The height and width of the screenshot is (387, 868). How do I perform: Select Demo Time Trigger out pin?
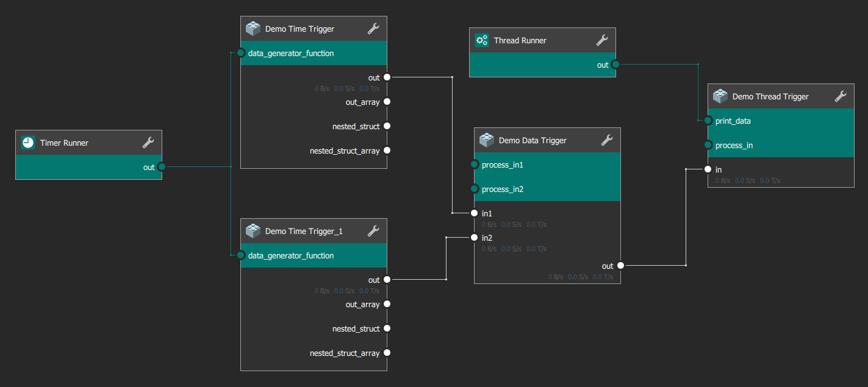point(387,77)
